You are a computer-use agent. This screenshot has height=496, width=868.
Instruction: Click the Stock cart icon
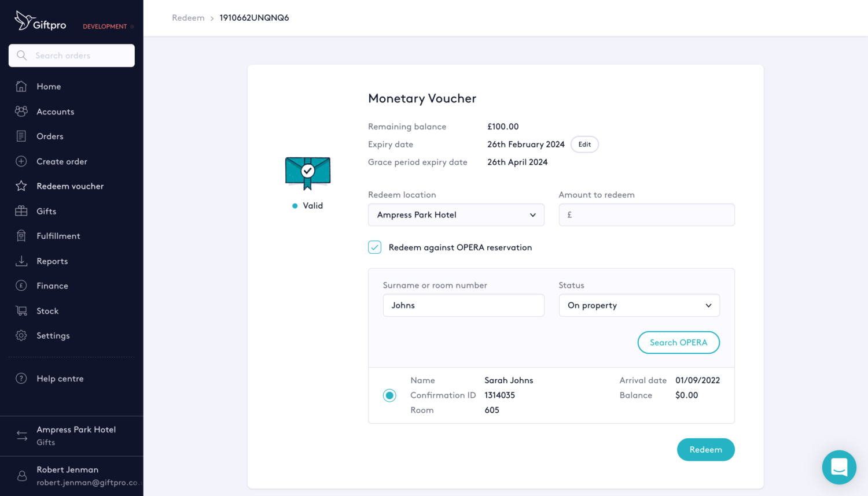21,311
